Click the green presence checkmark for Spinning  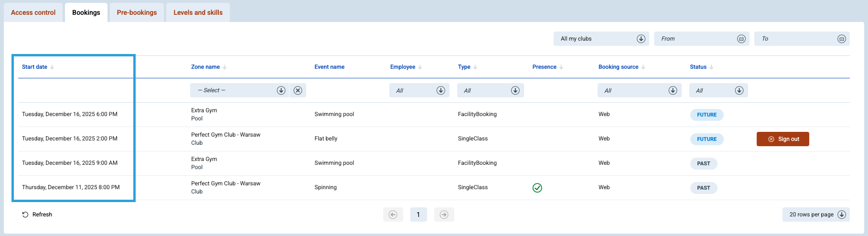click(x=537, y=188)
